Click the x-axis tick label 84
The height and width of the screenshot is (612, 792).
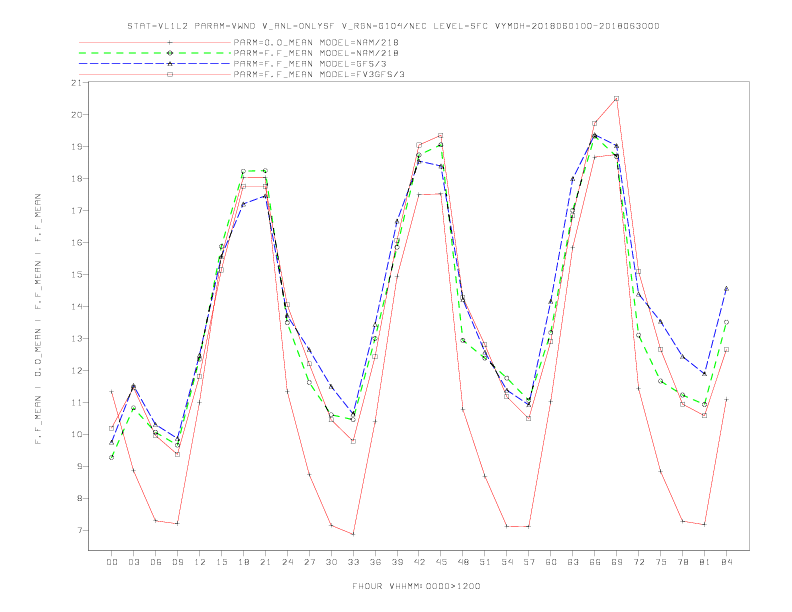727,562
